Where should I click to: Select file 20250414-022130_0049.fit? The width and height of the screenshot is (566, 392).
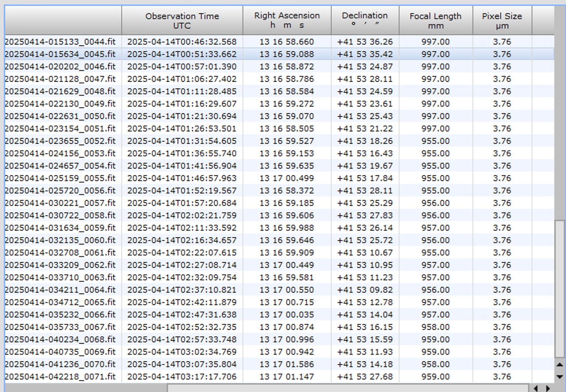pyautogui.click(x=60, y=104)
